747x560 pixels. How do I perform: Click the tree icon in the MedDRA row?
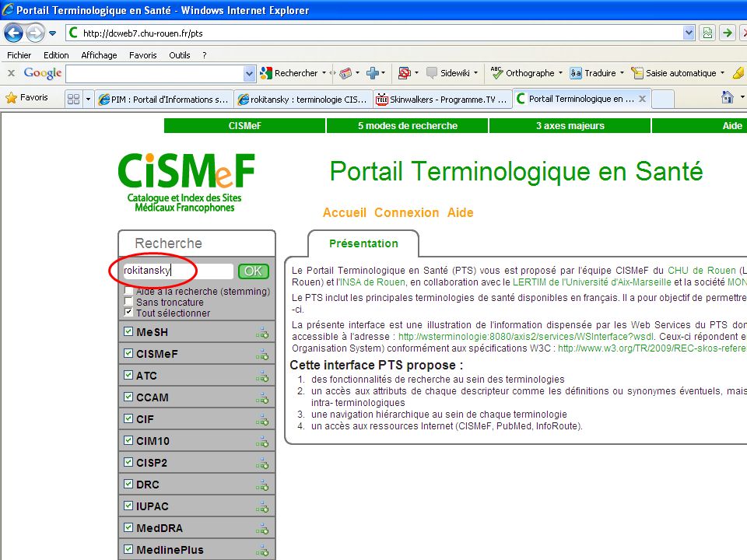pos(262,529)
